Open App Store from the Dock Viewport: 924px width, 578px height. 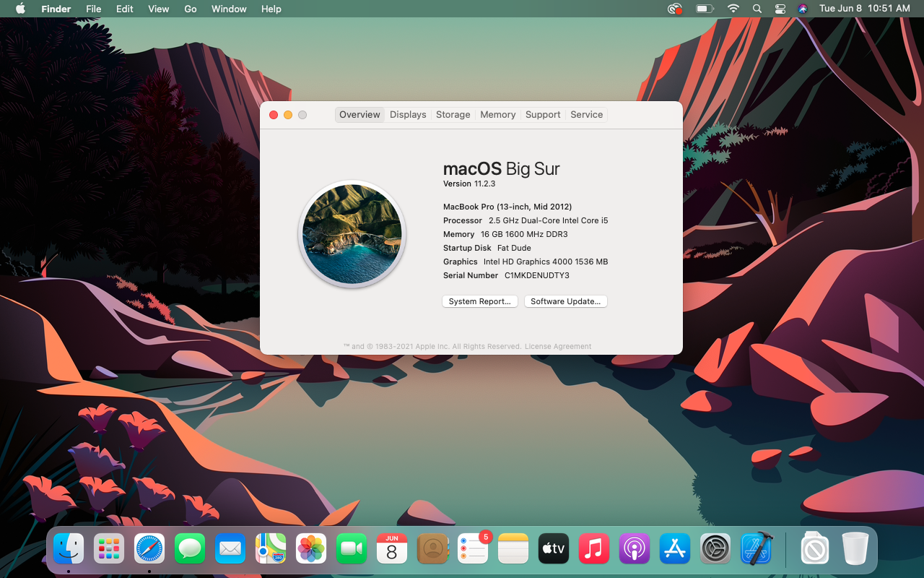click(675, 549)
